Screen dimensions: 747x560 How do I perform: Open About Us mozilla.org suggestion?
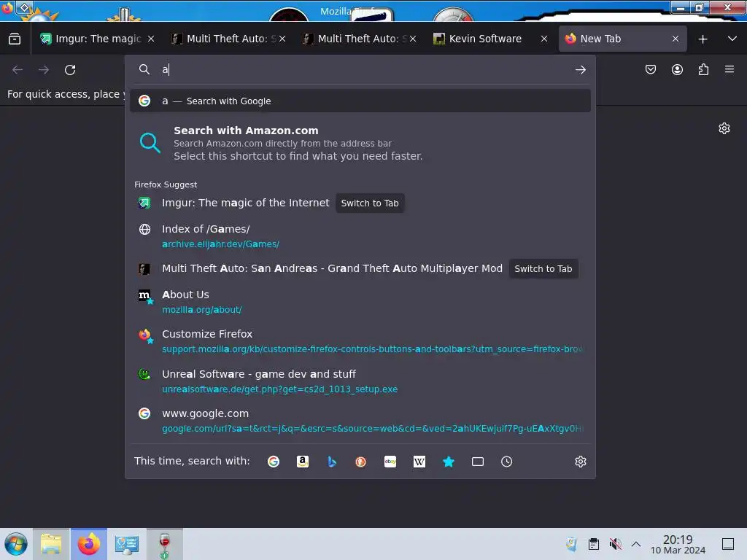360,302
